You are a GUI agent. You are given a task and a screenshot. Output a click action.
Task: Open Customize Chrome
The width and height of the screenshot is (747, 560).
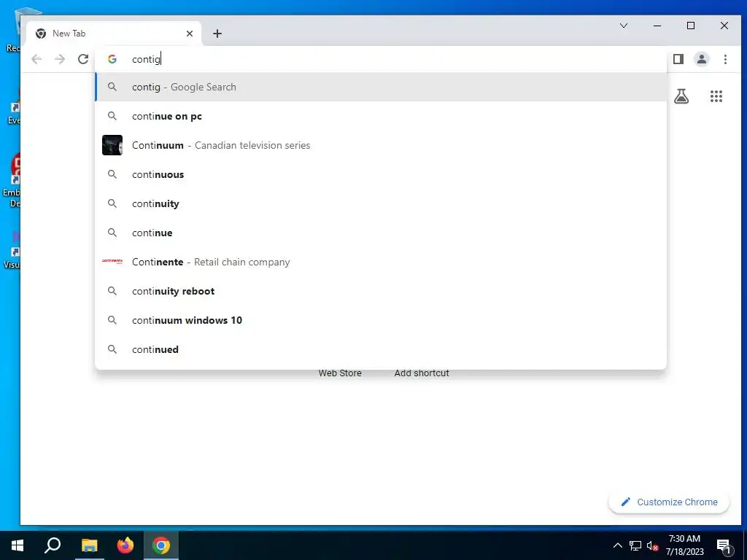(x=669, y=502)
